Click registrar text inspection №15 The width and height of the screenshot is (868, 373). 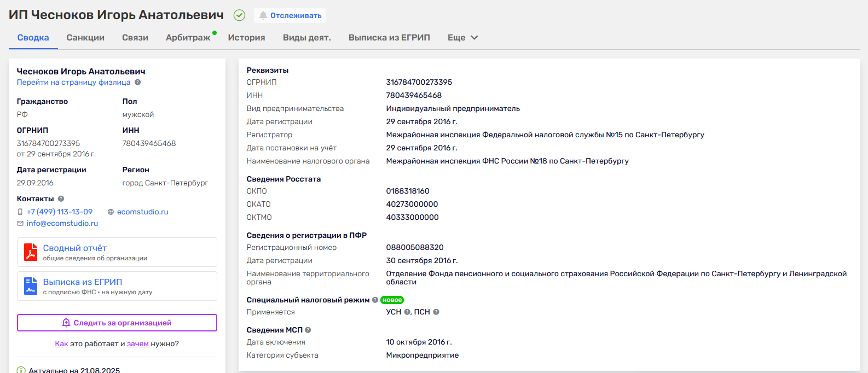pos(545,135)
